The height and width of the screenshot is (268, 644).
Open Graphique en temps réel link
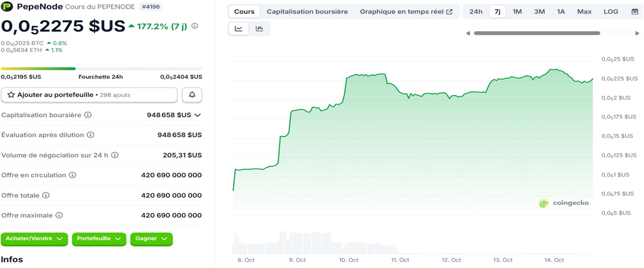pyautogui.click(x=406, y=12)
